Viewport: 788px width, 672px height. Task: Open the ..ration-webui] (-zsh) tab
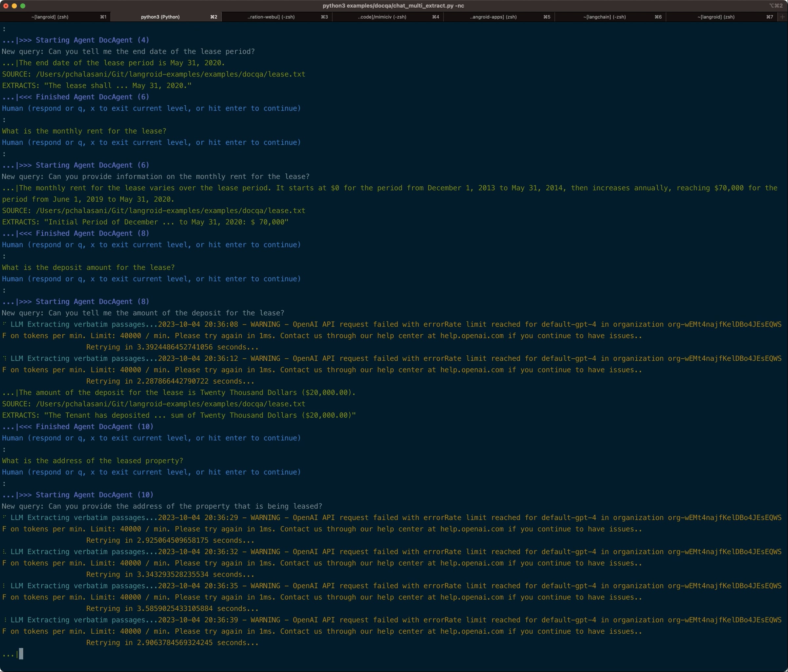277,17
